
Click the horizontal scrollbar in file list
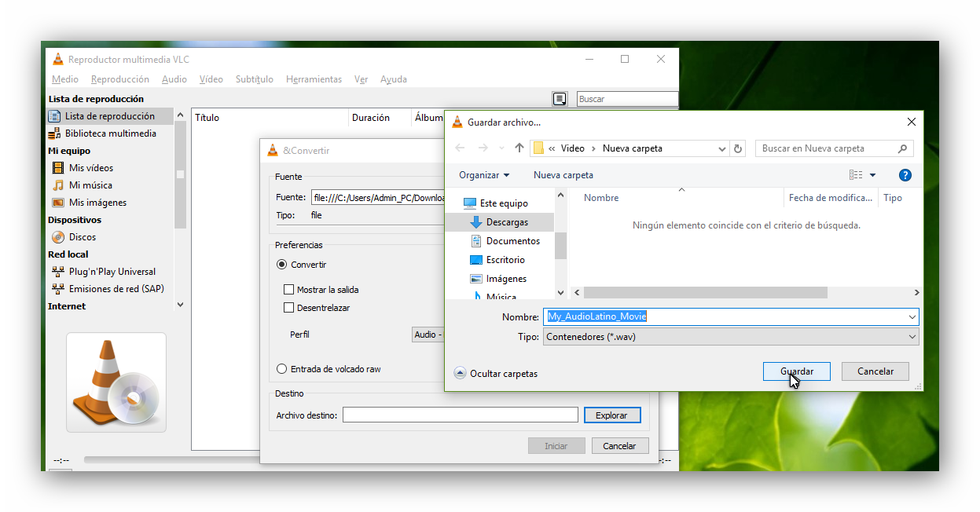(x=705, y=292)
